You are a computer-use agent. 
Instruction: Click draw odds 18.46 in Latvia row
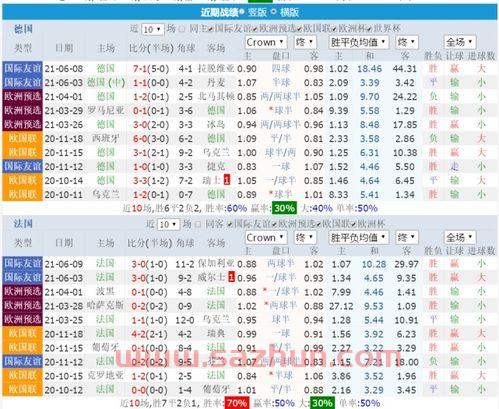[x=369, y=69]
